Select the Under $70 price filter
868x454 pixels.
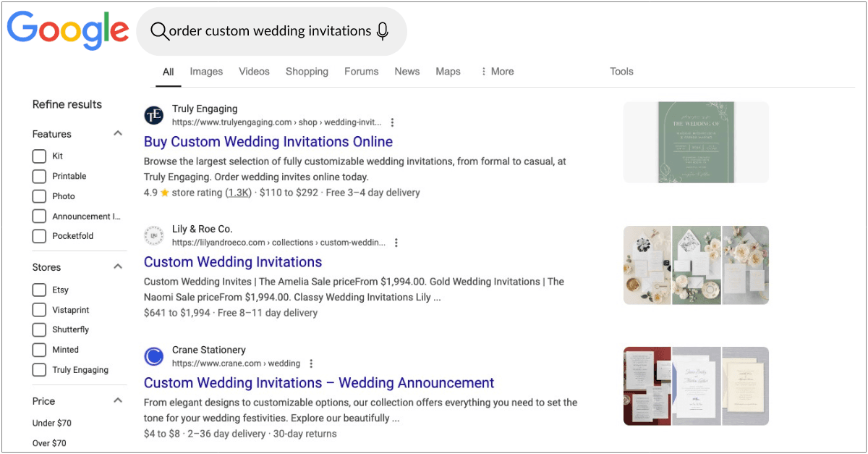[x=52, y=423]
